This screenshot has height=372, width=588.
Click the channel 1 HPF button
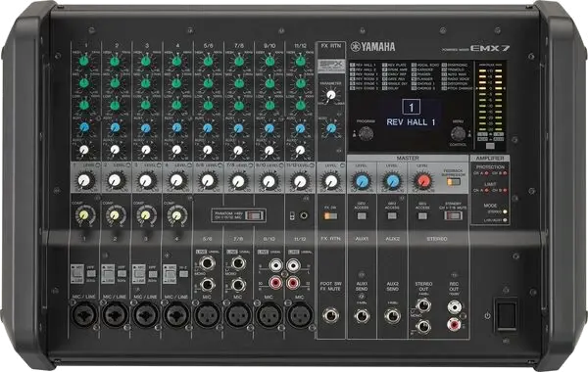91,274
